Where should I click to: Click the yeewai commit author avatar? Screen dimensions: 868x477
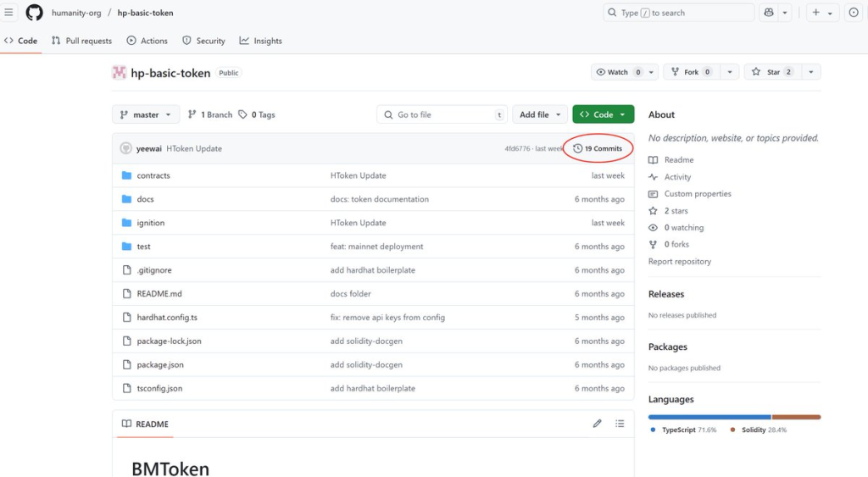(x=126, y=148)
